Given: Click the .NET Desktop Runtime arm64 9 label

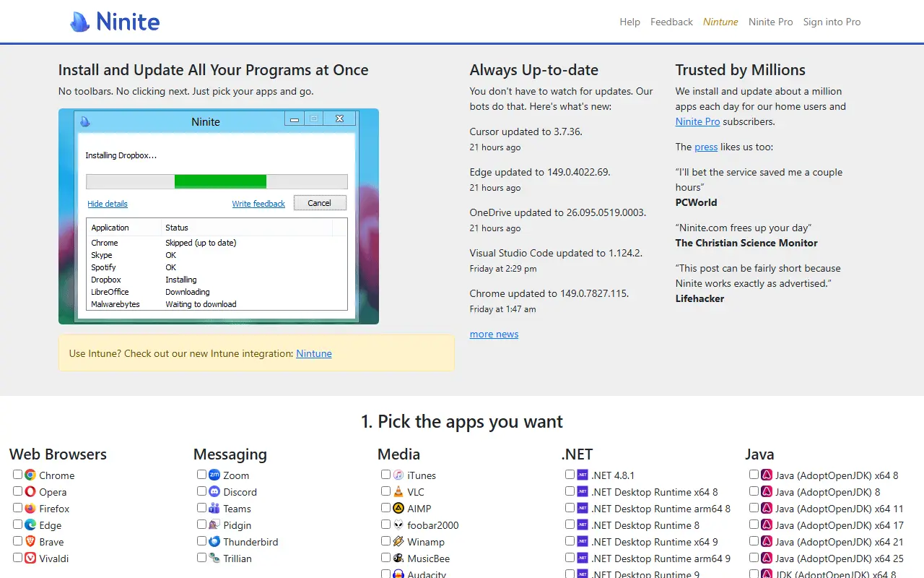Looking at the screenshot, I should coord(661,558).
